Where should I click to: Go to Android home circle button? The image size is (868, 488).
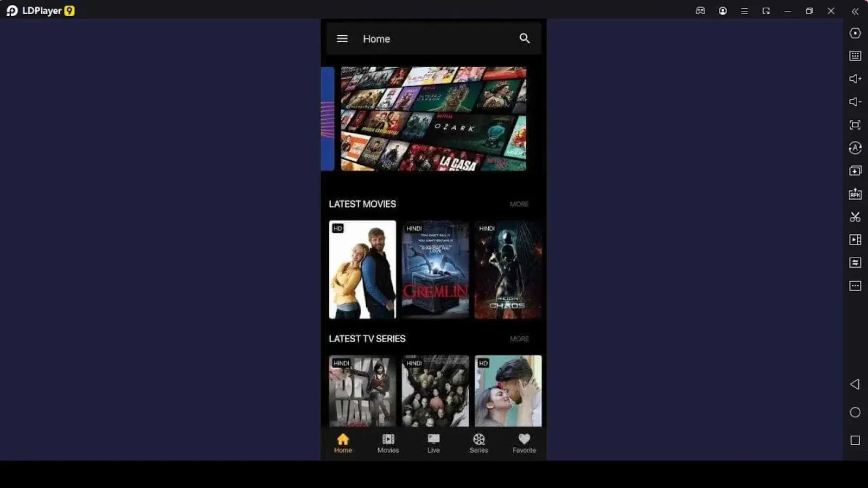[x=855, y=412]
